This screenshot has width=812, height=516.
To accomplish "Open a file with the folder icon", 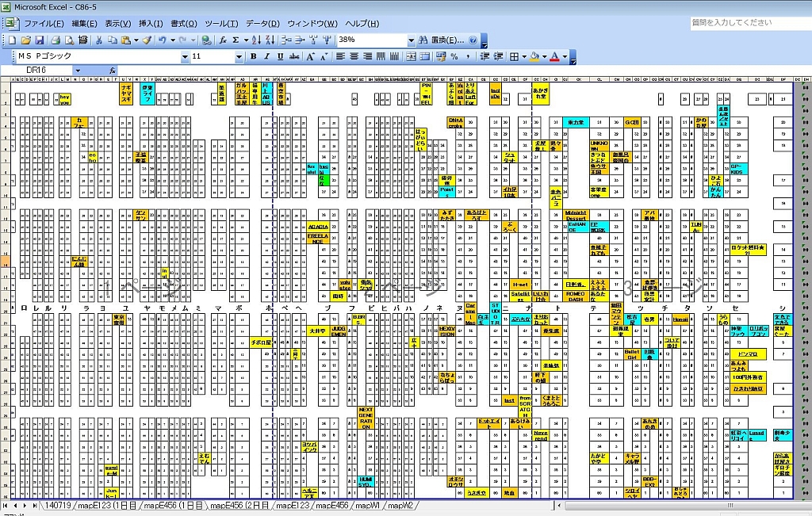I will (x=25, y=40).
